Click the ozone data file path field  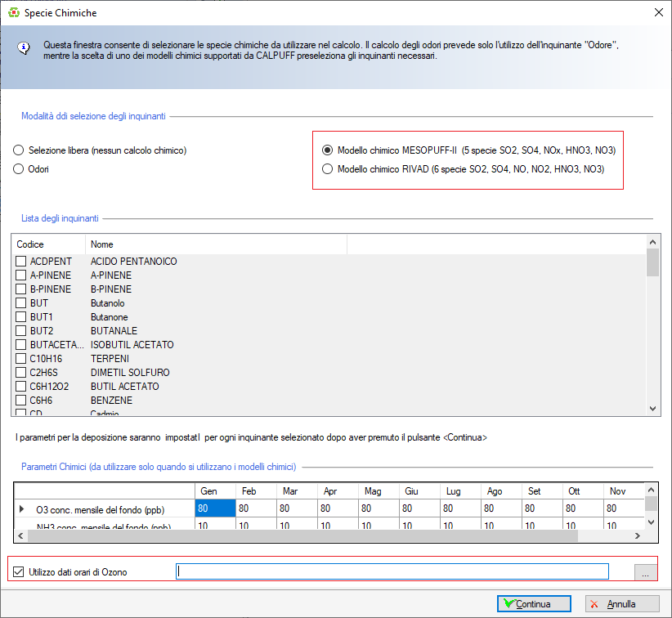pyautogui.click(x=392, y=571)
